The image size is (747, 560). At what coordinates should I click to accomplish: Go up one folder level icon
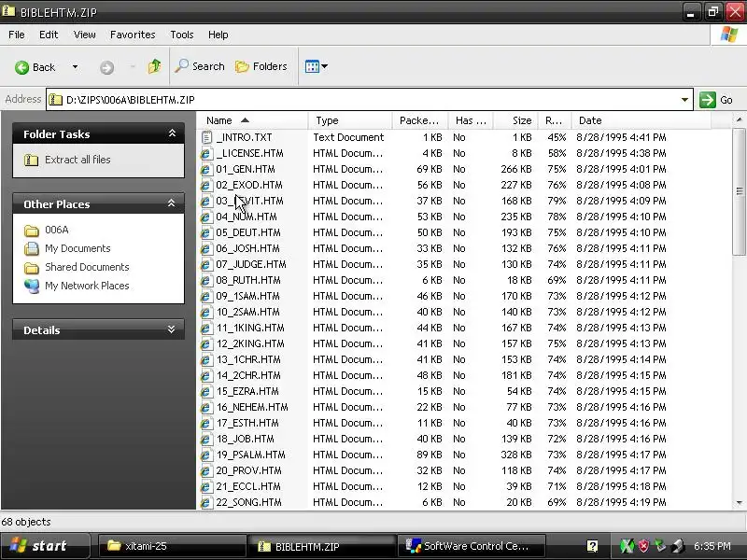point(154,66)
